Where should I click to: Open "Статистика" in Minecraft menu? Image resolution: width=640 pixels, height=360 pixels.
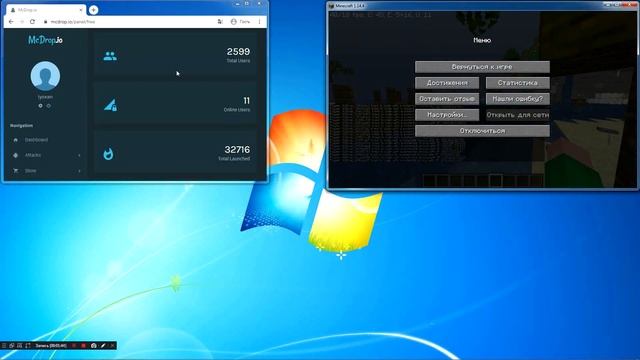point(518,83)
